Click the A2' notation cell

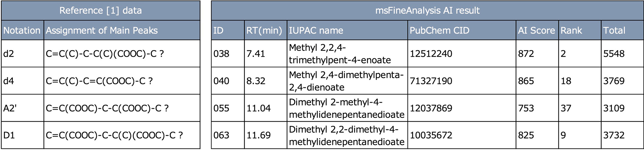tap(10, 108)
